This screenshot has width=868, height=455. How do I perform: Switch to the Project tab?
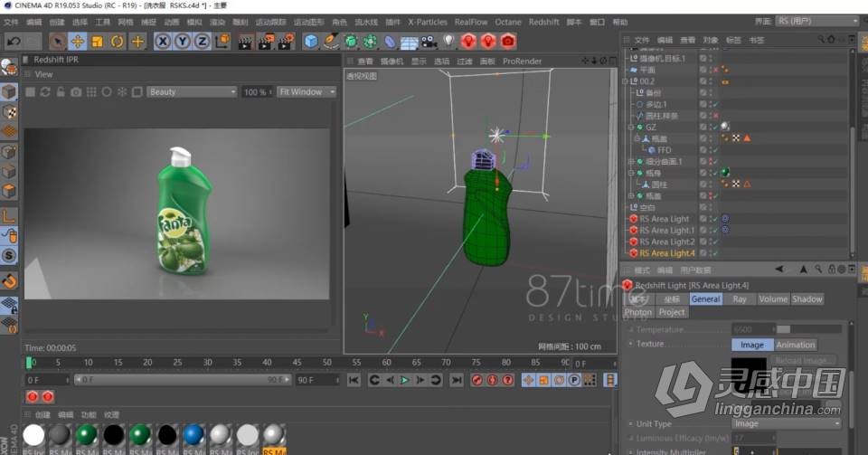coord(672,312)
